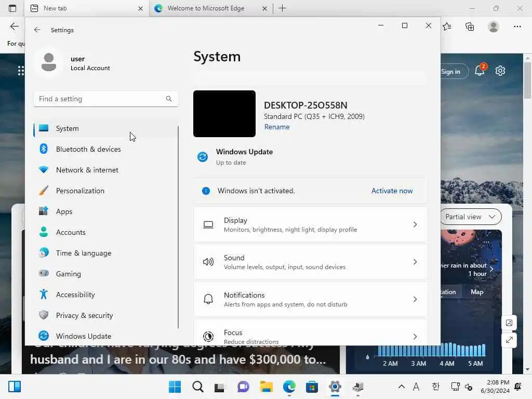Switch to Welcome to Microsoft Edge tab
Viewport: 532px width, 399px height.
(x=211, y=8)
